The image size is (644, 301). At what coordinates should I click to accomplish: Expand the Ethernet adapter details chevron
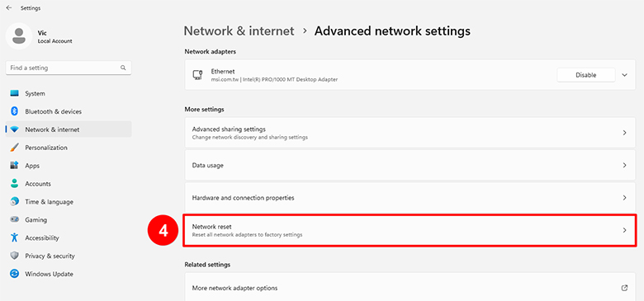(x=625, y=75)
